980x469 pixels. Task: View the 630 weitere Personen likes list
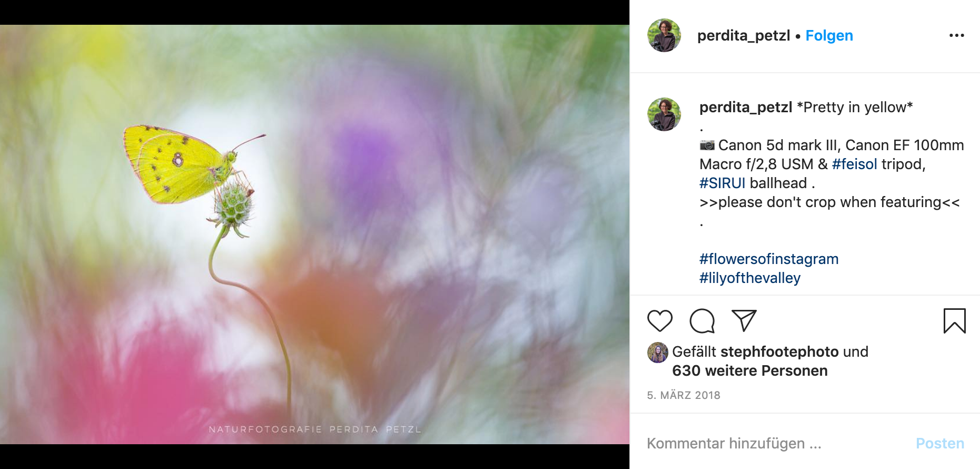[750, 370]
